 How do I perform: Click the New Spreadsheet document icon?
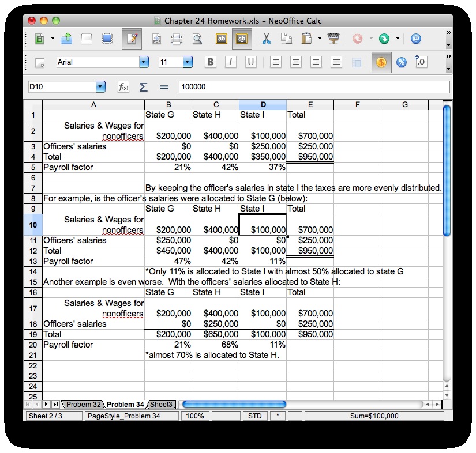(39, 39)
